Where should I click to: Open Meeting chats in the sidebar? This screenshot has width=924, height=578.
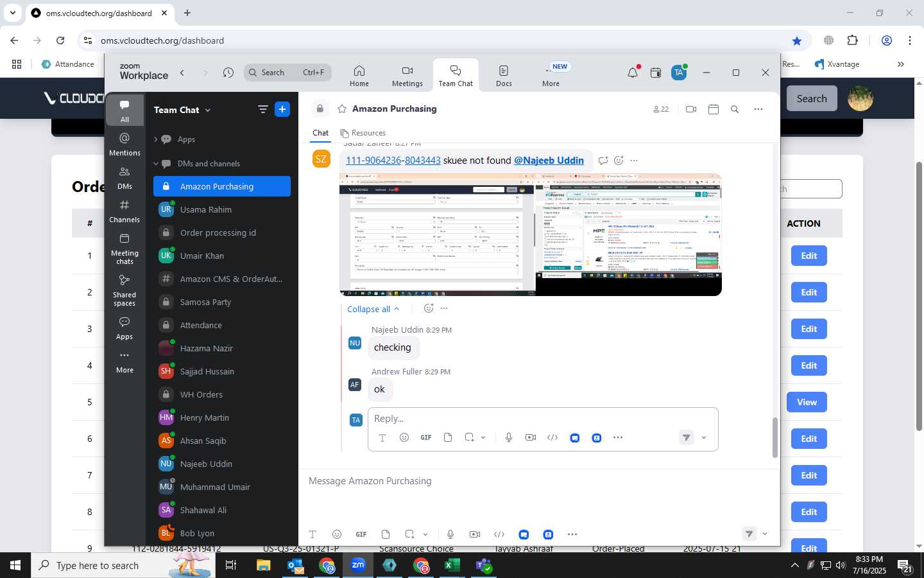pyautogui.click(x=124, y=249)
